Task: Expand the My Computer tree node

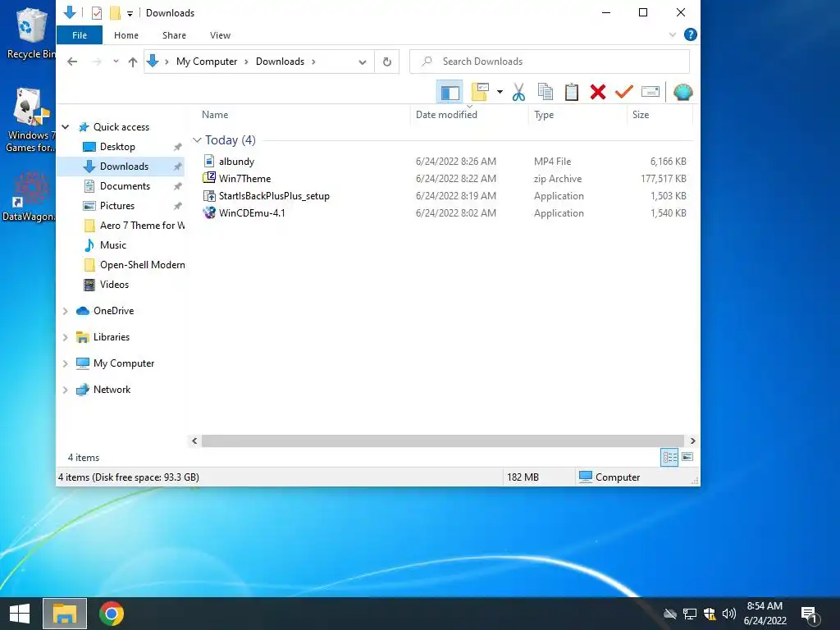Action: [66, 363]
